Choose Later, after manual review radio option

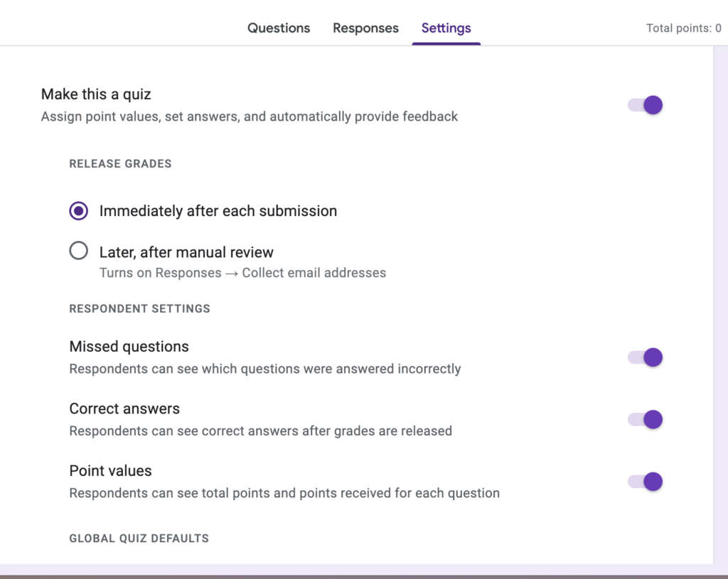[x=78, y=251]
